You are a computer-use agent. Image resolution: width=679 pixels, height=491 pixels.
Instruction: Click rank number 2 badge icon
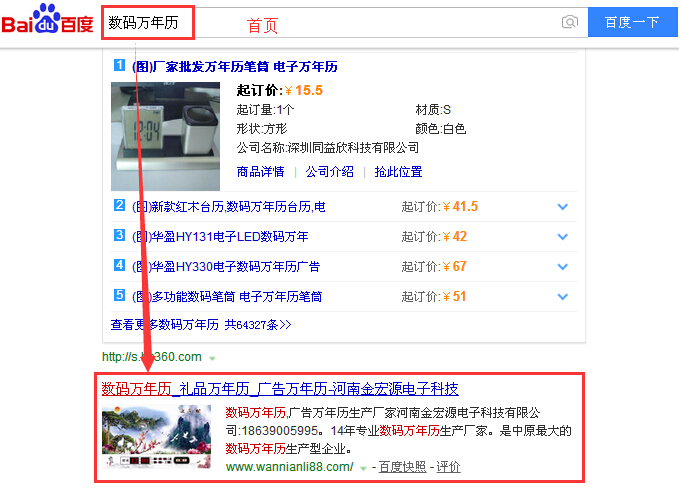pos(120,205)
